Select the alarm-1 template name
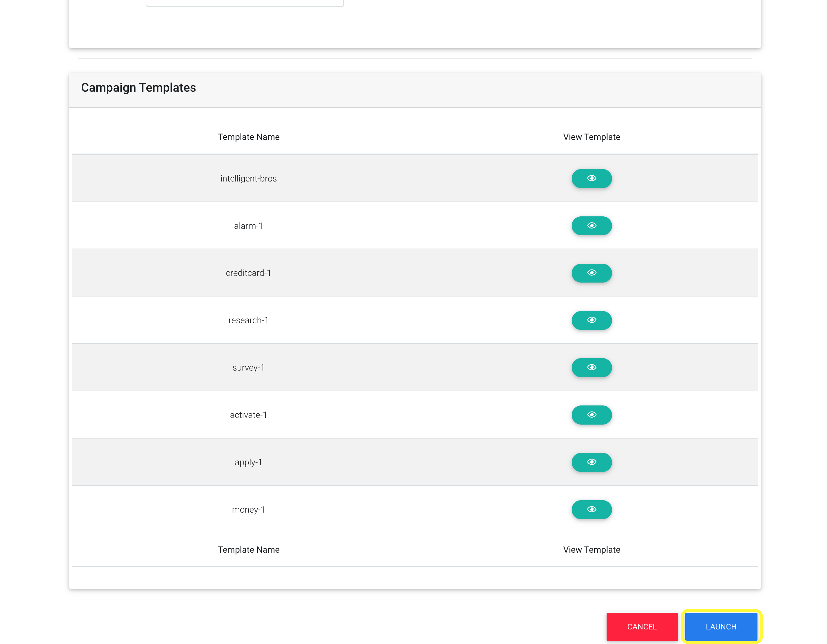Screen dimensions: 827x644 pos(248,226)
